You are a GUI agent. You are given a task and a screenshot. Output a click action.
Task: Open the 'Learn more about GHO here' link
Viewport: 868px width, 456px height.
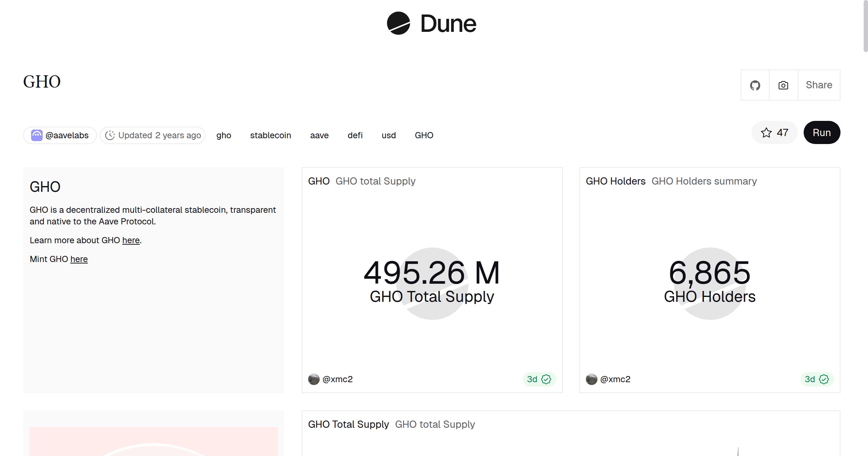(131, 240)
